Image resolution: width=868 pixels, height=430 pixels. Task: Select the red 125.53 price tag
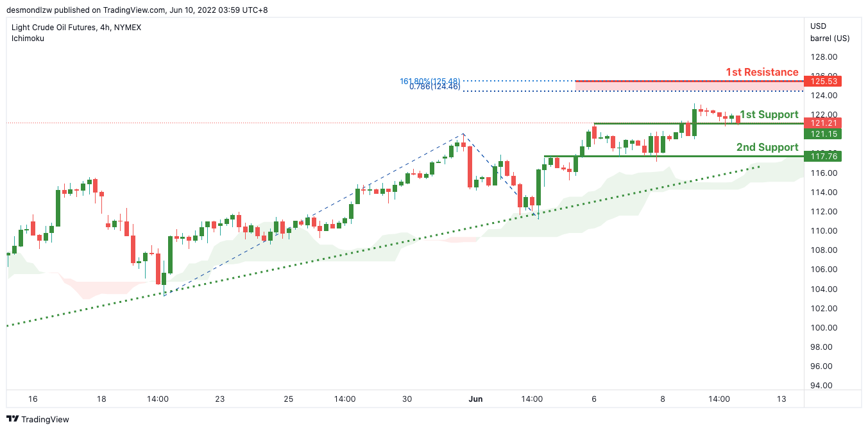pos(825,82)
